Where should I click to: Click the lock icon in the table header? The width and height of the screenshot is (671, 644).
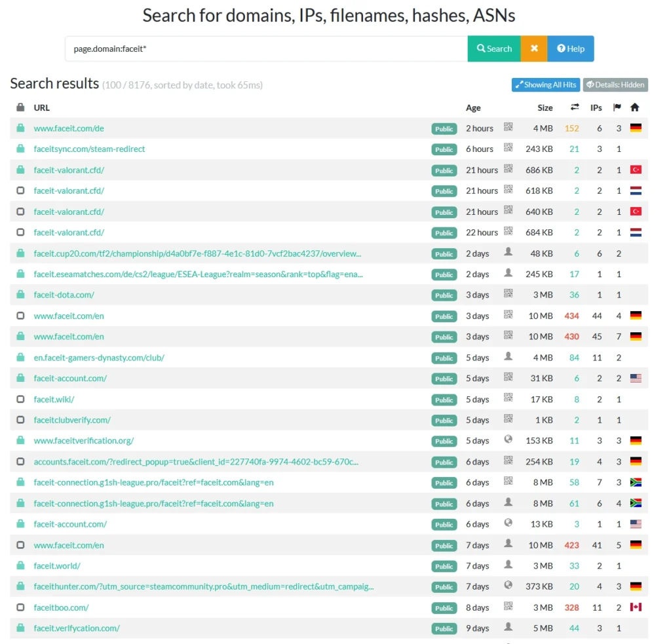[20, 107]
